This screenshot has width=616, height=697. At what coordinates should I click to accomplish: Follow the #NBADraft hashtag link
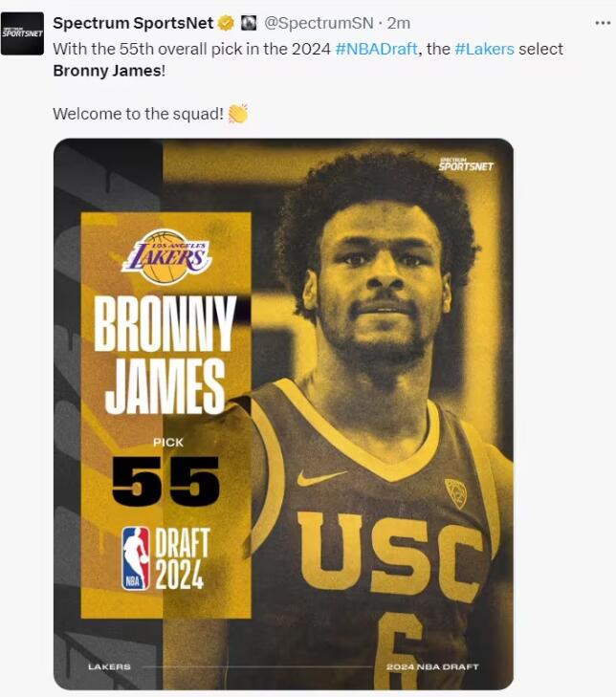pos(376,49)
